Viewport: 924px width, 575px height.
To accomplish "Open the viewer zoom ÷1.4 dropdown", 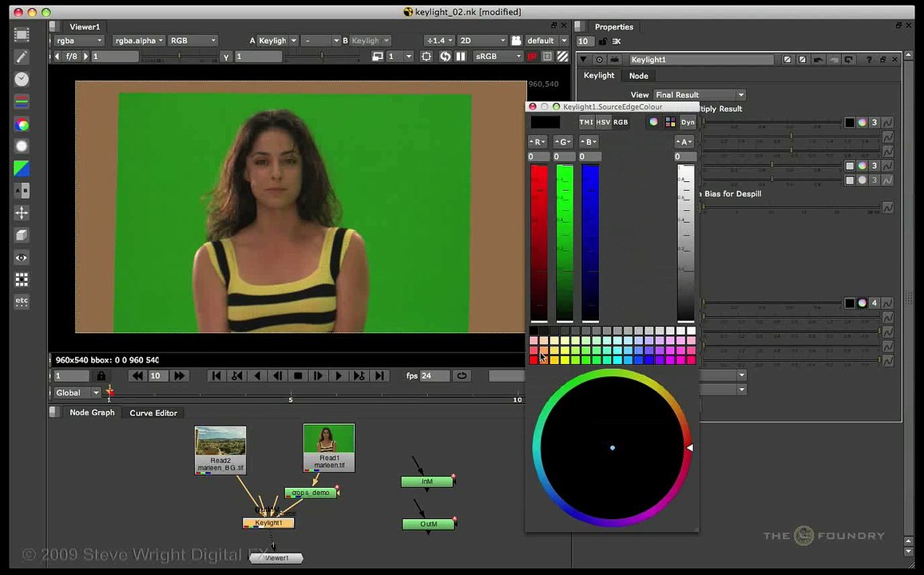I will [439, 41].
